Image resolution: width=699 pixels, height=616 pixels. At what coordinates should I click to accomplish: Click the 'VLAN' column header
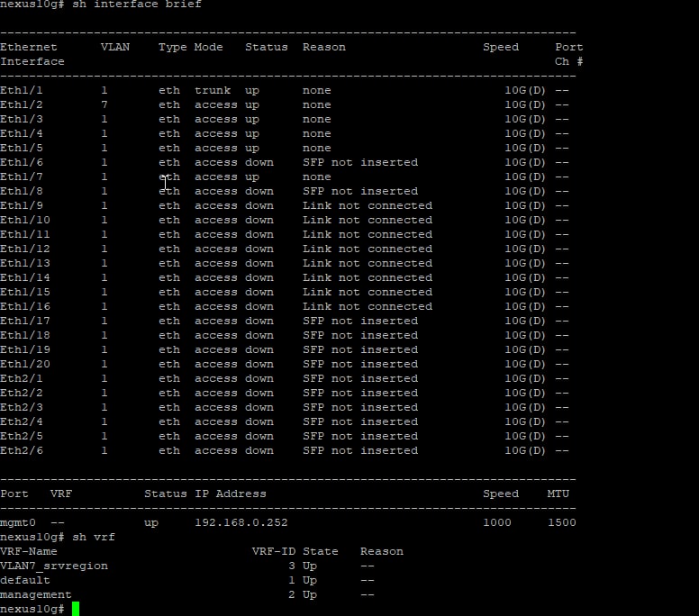coord(115,47)
